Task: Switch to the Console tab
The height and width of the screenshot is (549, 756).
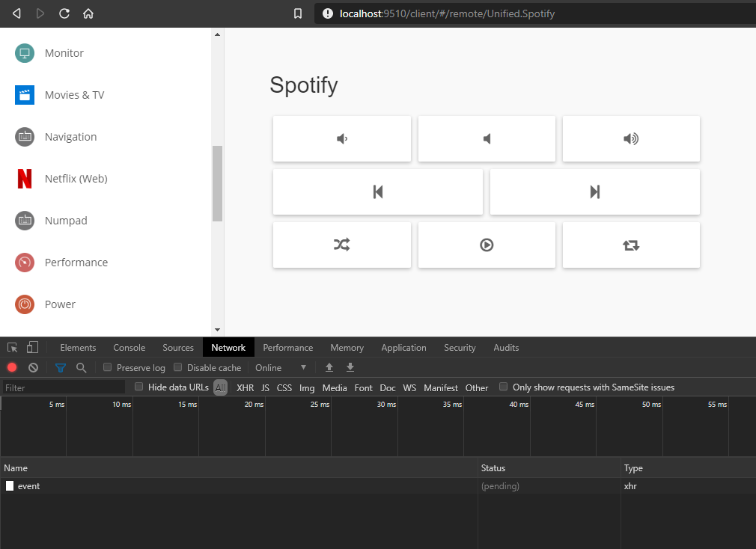Action: click(x=129, y=347)
